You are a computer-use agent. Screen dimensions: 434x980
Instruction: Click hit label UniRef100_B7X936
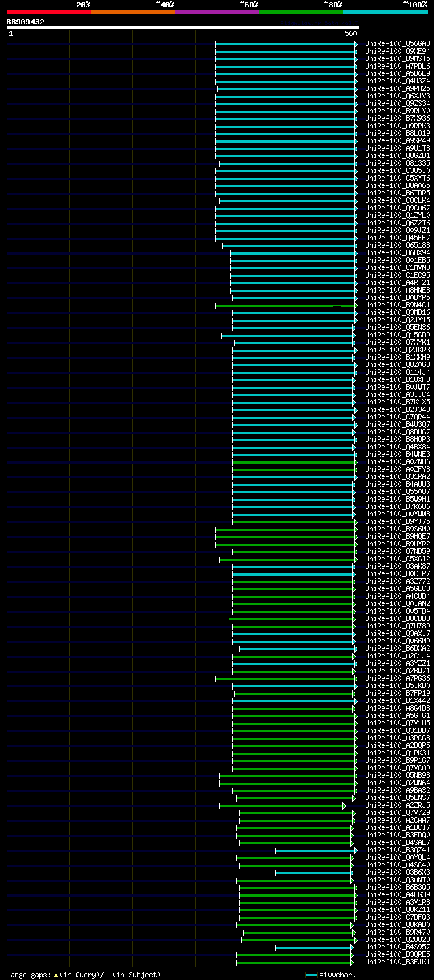pyautogui.click(x=397, y=119)
